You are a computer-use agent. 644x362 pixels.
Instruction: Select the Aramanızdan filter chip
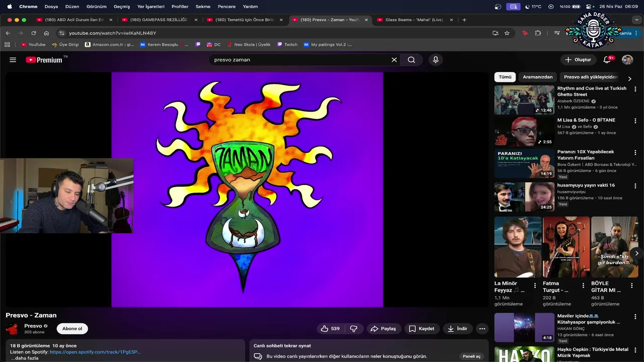537,77
